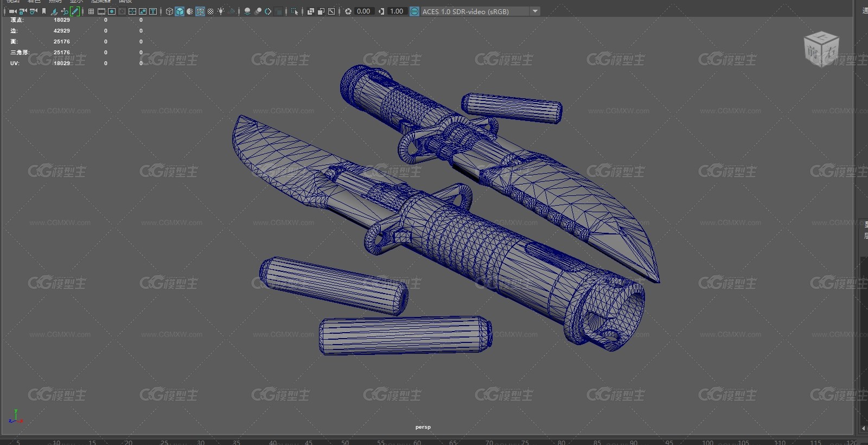
Task: Open the 显示 (Show) panel menu
Action: (76, 2)
